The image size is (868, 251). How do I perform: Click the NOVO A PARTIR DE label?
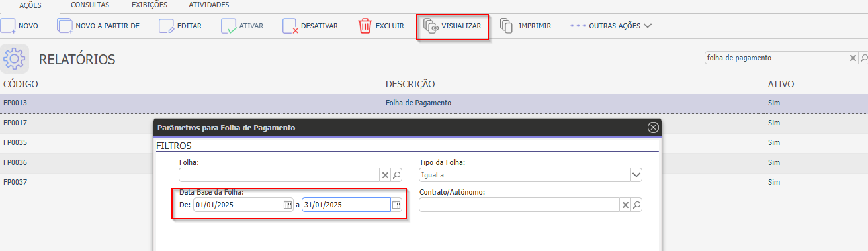108,26
